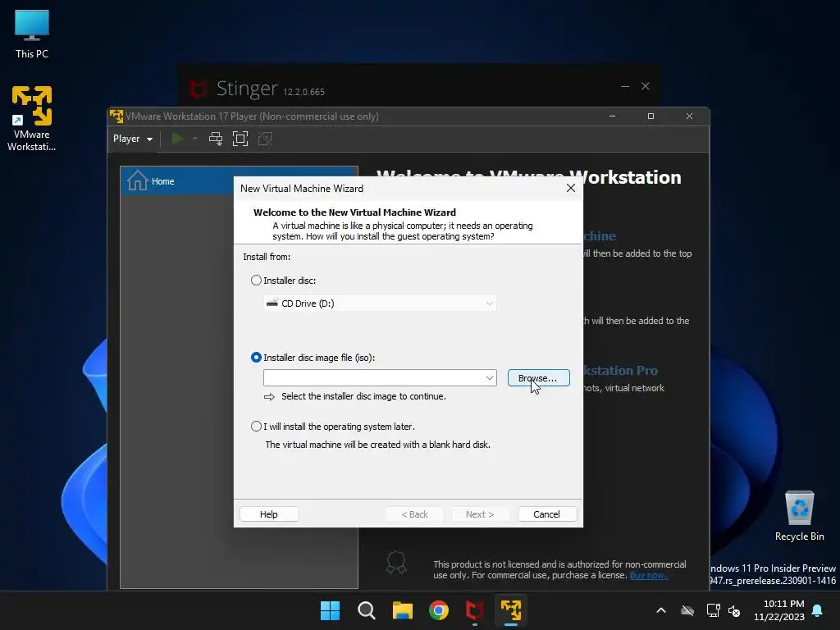This screenshot has height=630, width=840.
Task: Select Installer disc image file (iso) option
Action: pos(256,358)
